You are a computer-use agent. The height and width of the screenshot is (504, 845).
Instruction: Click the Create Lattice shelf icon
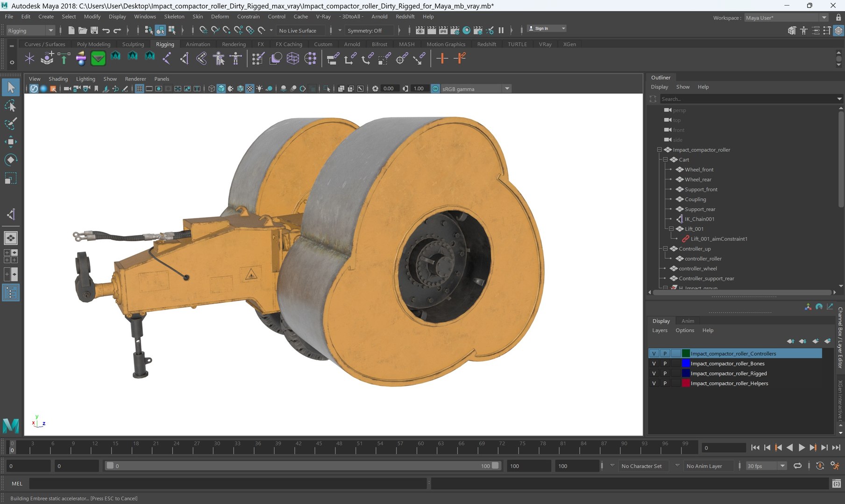pos(293,58)
